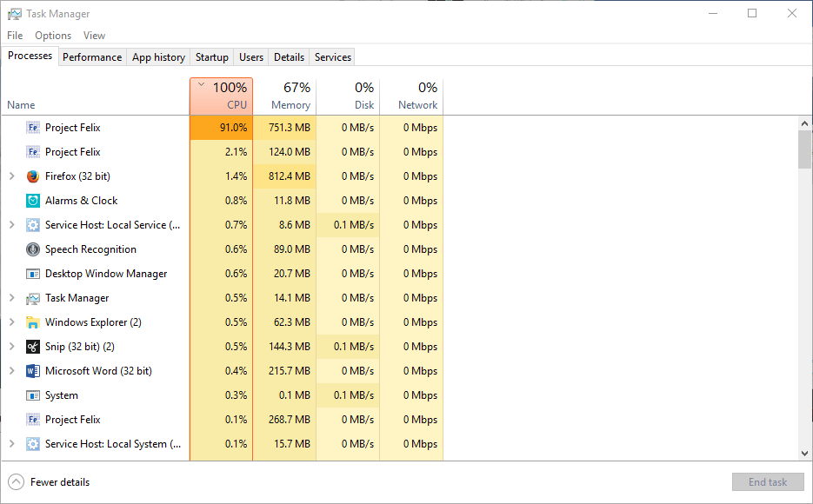The height and width of the screenshot is (504, 813).
Task: Click the Project Felix icon using 91.0% CPU
Action: (x=33, y=128)
